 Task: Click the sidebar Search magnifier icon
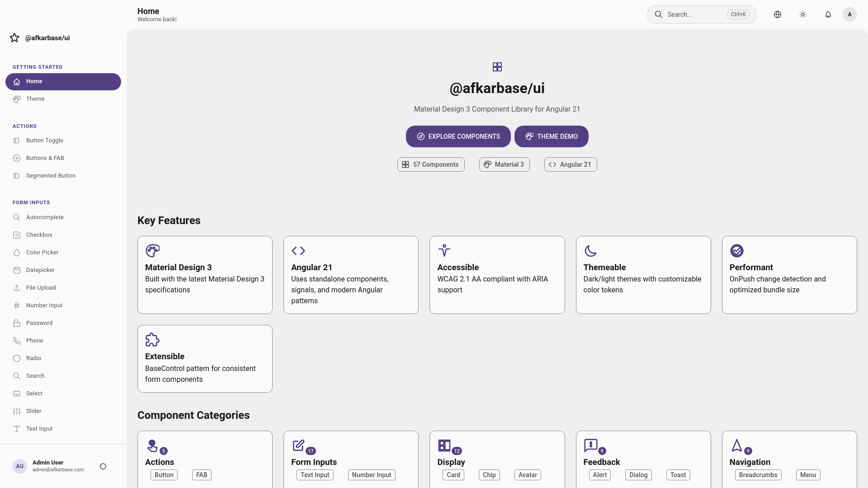(x=17, y=376)
